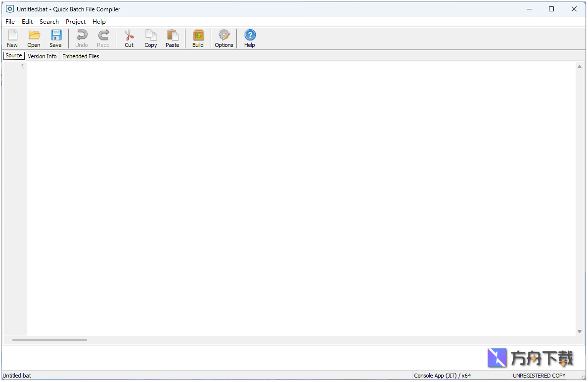Click the Paste toolbar icon

173,38
